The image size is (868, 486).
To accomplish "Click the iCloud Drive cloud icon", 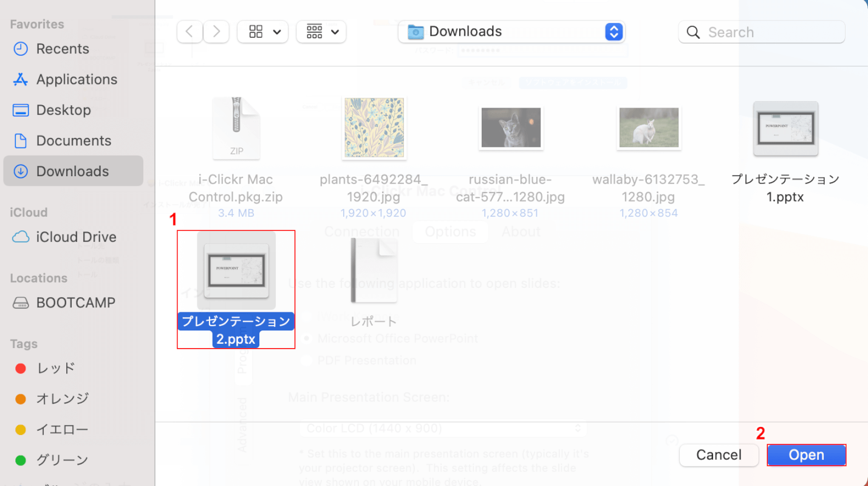I will pyautogui.click(x=21, y=237).
